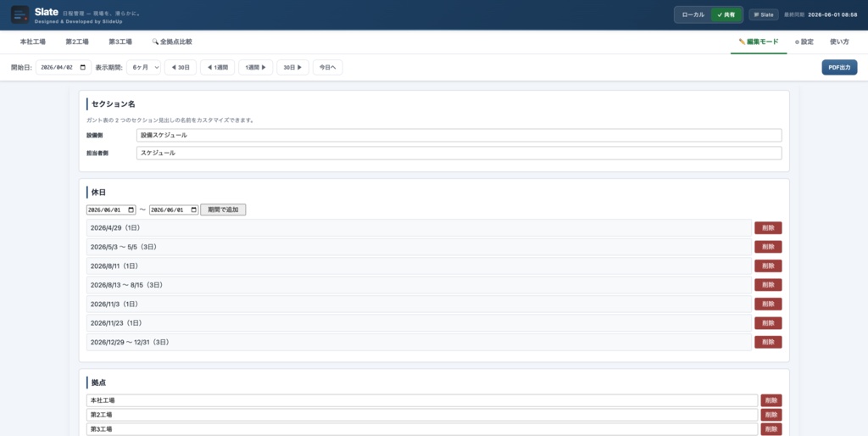Click the Slate app logo icon
This screenshot has width=868, height=436.
20,14
